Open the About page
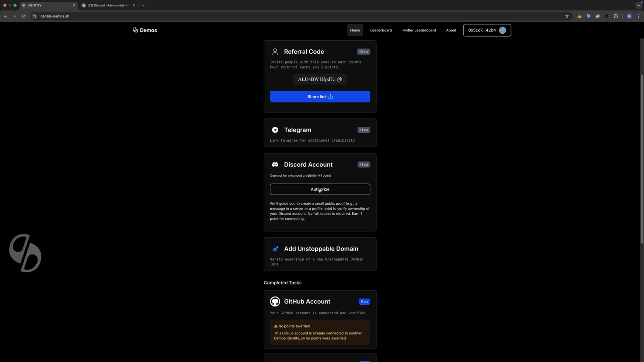Screen dimensions: 644x362 click(x=451, y=30)
